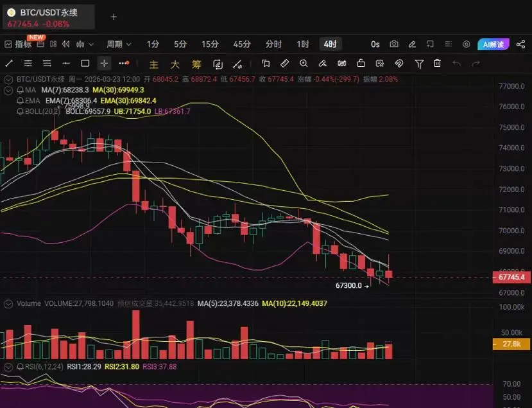Click the AI解读 button

pyautogui.click(x=493, y=44)
